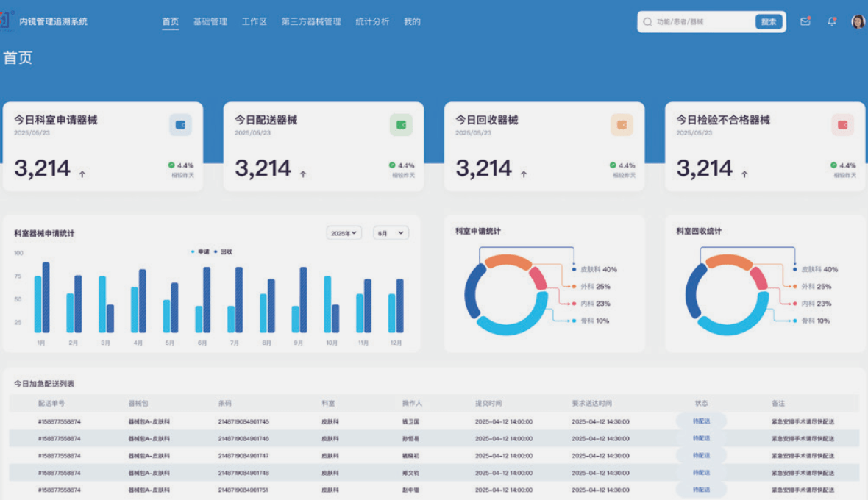The height and width of the screenshot is (500, 868).
Task: Click the green icon on 今日配送器械 card
Action: click(x=401, y=124)
